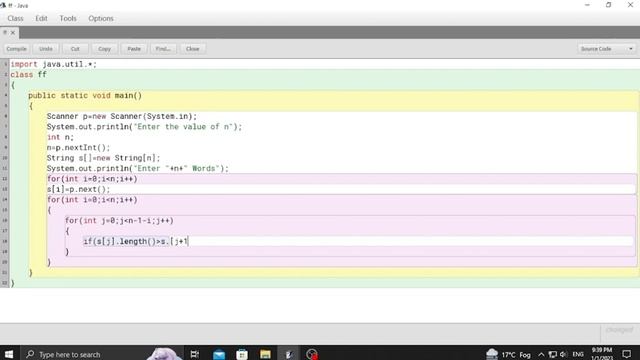Click the 'import java.util.*;' line
The image size is (640, 360).
click(x=53, y=64)
